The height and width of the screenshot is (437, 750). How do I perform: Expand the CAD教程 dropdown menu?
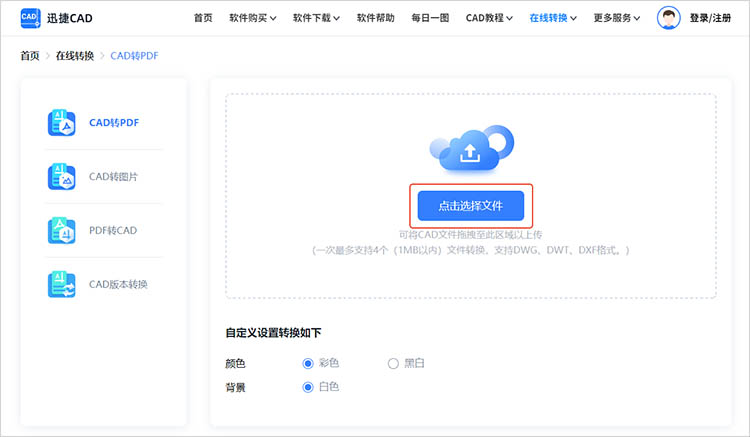(489, 18)
